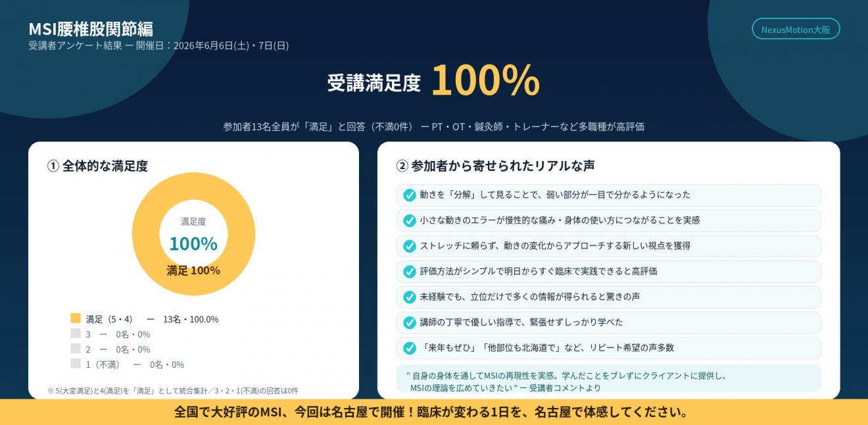Click the 自身の身体を通してMSIの再現性 quote box

[x=608, y=378]
